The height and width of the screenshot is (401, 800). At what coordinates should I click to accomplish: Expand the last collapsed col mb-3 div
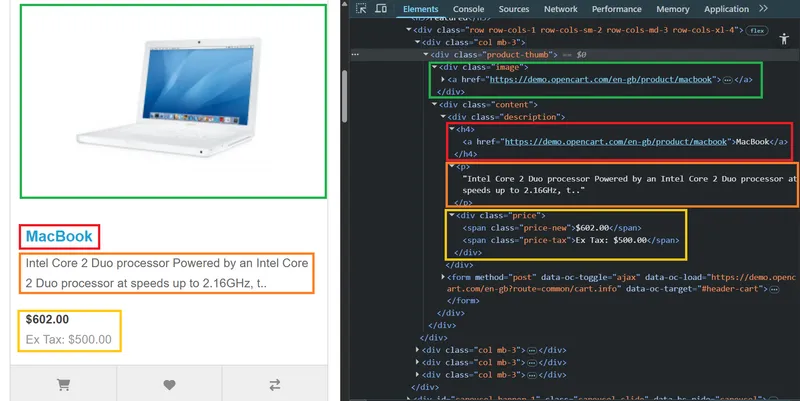417,374
